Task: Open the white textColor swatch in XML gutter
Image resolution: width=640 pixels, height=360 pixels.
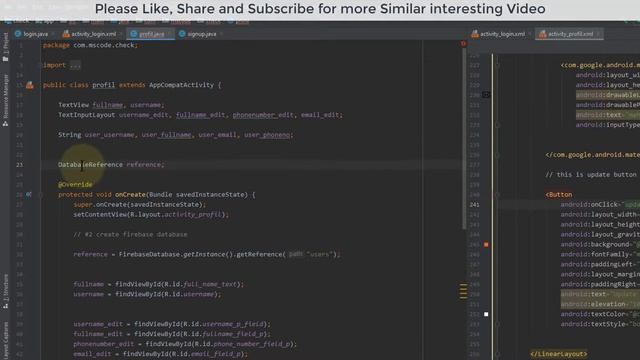Action: coord(486,314)
